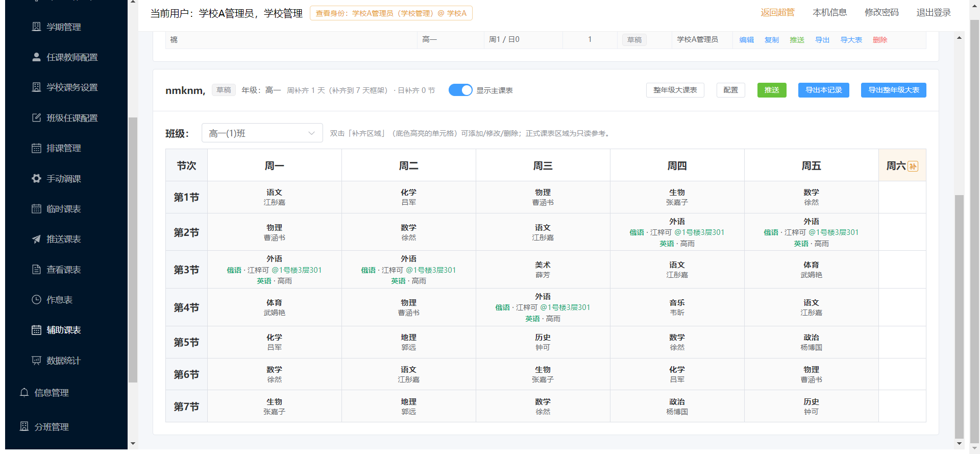Click the 整年级大课表 button

point(675,90)
